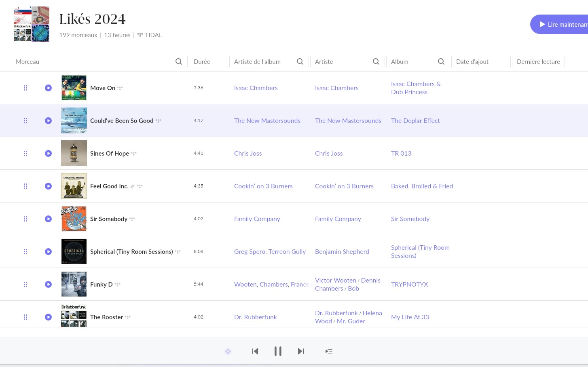The width and height of the screenshot is (588, 367).
Task: Click the Funky D album thumbnail
Action: point(74,284)
